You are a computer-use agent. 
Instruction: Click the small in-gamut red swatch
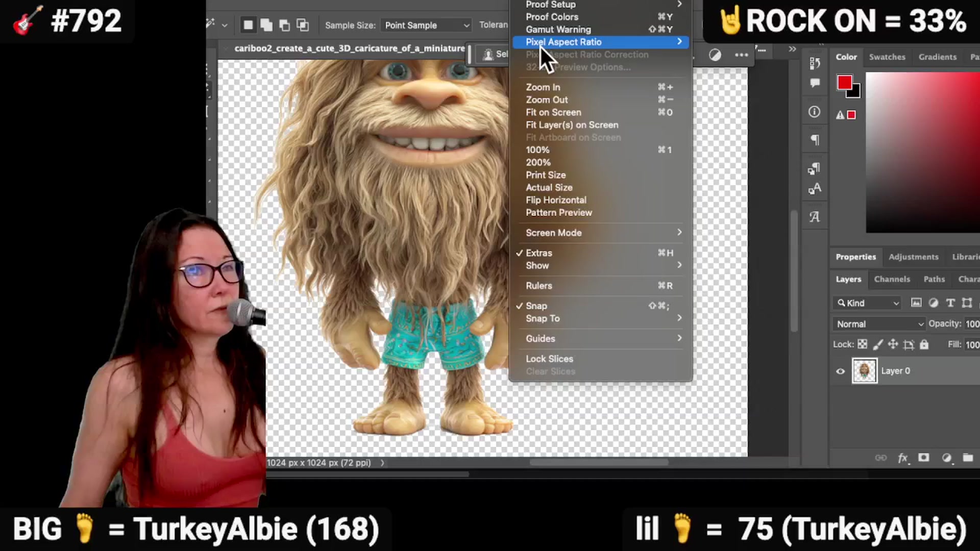point(851,115)
